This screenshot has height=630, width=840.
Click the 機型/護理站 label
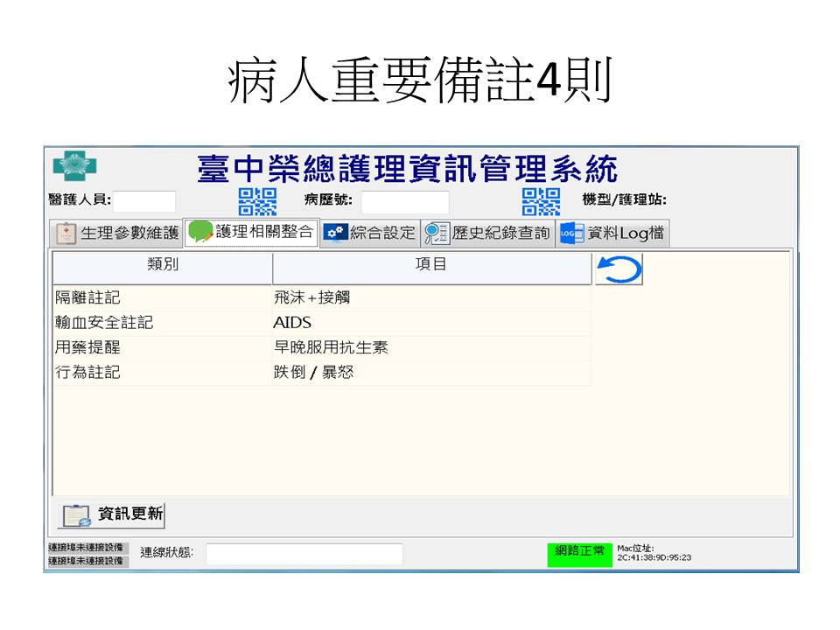click(624, 199)
